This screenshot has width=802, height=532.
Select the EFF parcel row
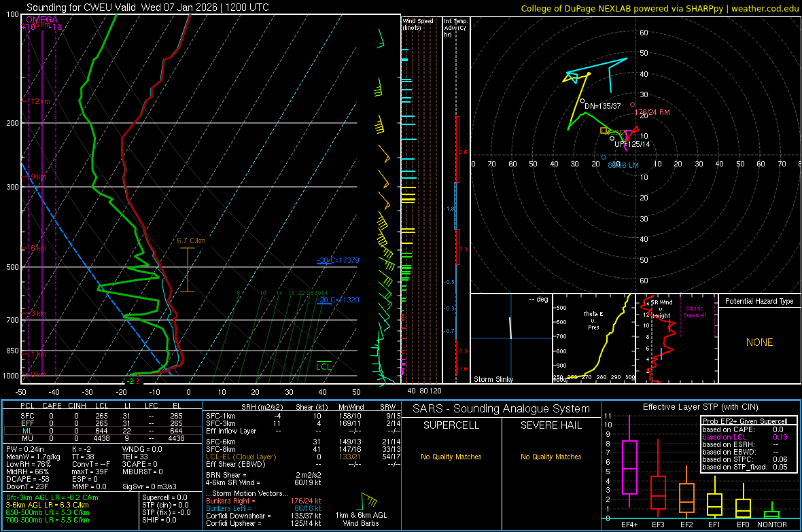pyautogui.click(x=102, y=423)
